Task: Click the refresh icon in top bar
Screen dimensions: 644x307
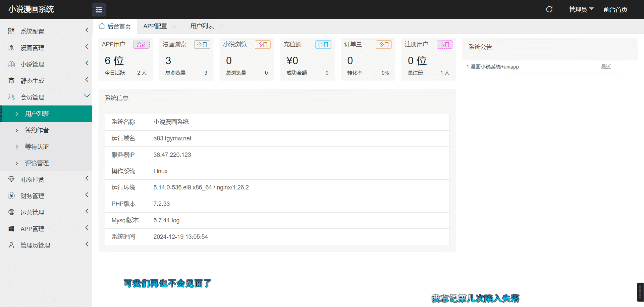Action: pos(549,9)
